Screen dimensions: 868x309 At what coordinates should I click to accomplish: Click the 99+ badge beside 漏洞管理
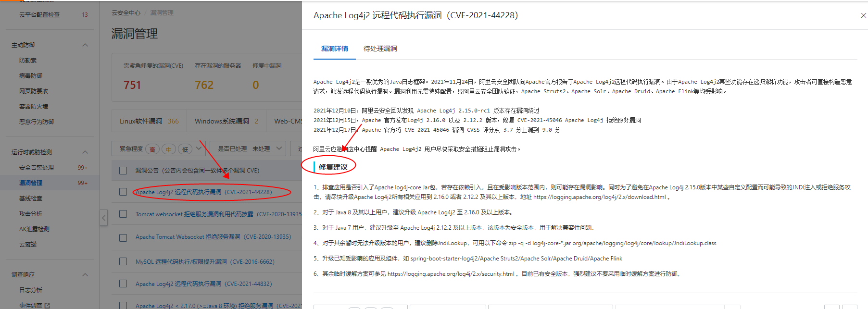83,183
